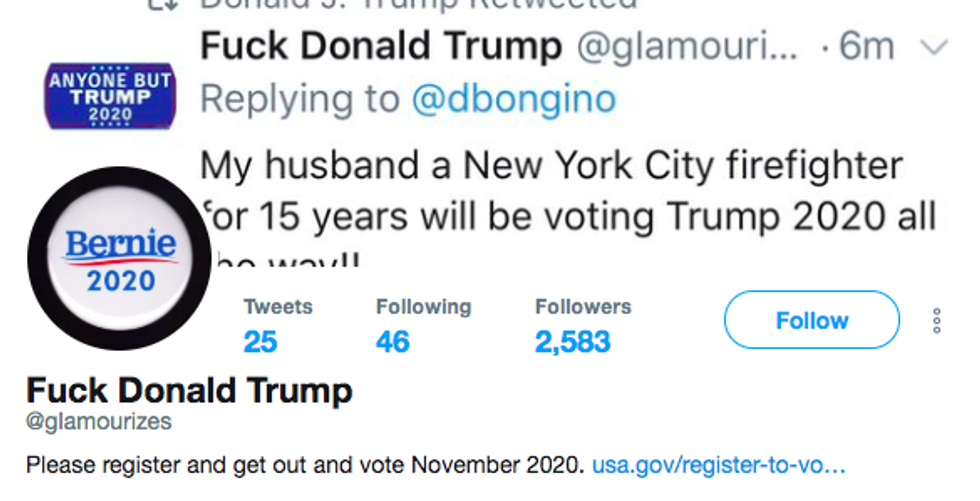980x501 pixels.
Task: Switch to the Following tab
Action: point(423,325)
